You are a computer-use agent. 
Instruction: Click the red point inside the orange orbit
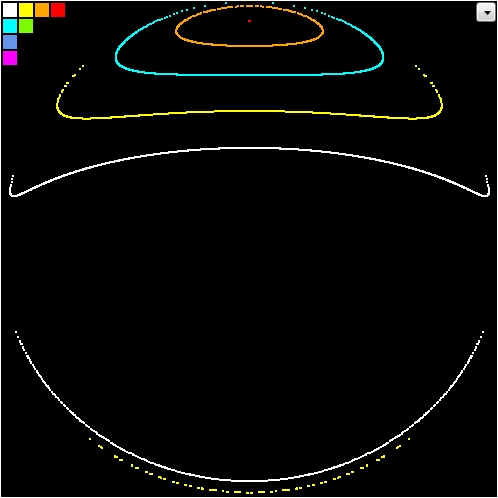click(249, 21)
